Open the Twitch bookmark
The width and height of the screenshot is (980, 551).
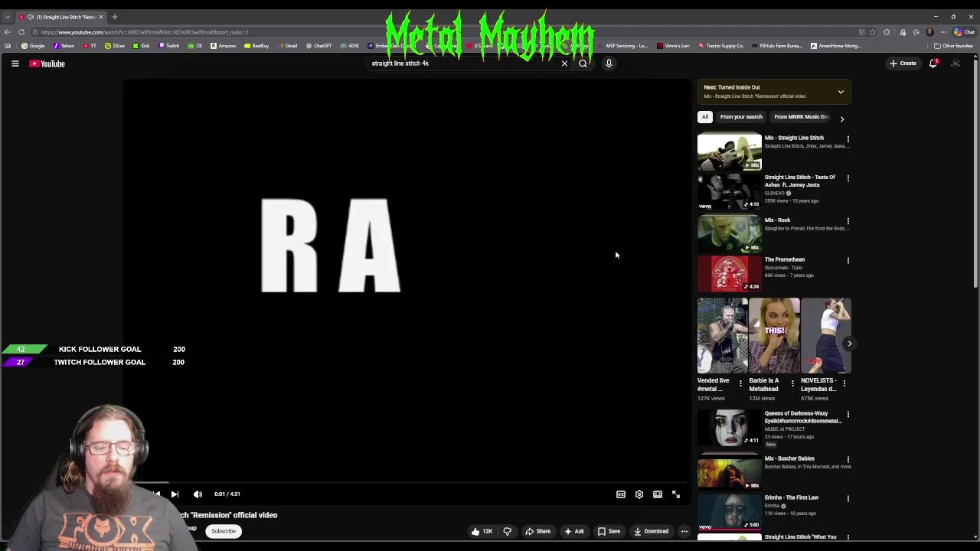(x=168, y=46)
